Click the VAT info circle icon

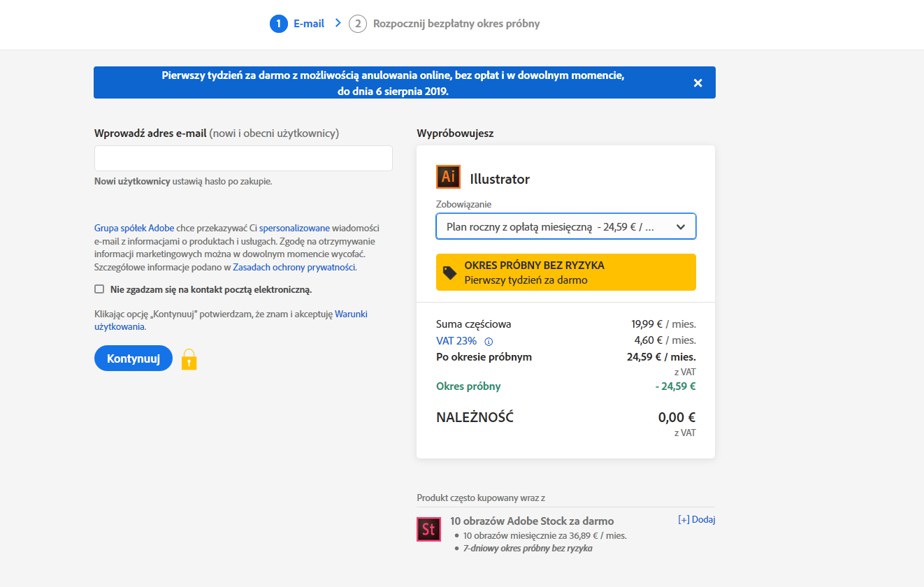(x=489, y=342)
